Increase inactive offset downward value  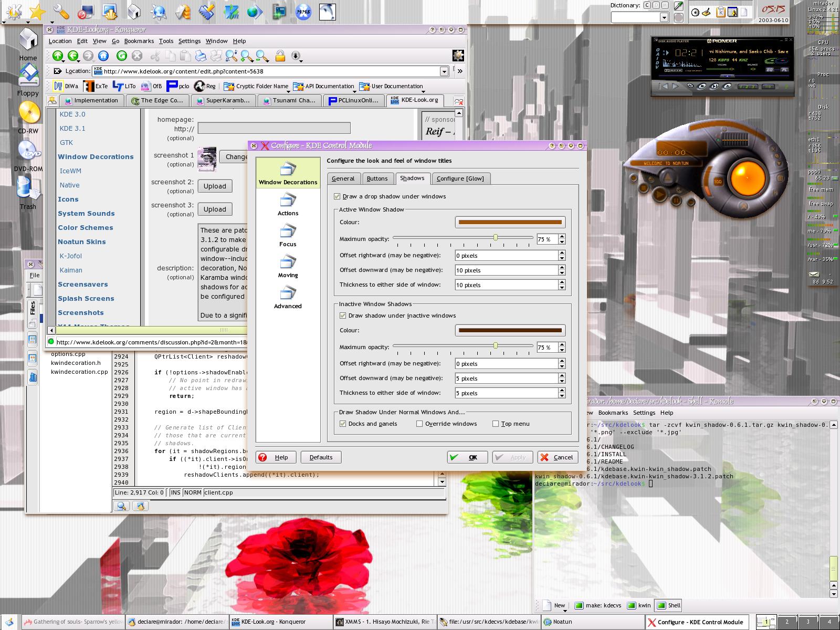(562, 375)
